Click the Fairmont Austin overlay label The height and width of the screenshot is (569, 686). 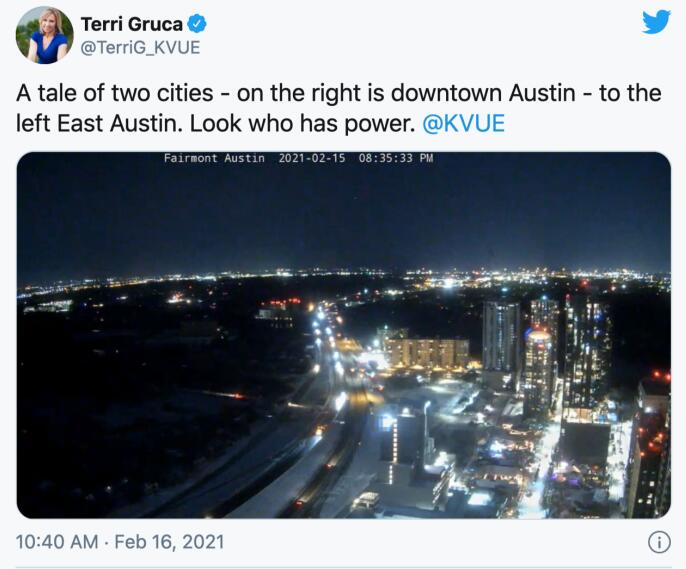214,158
